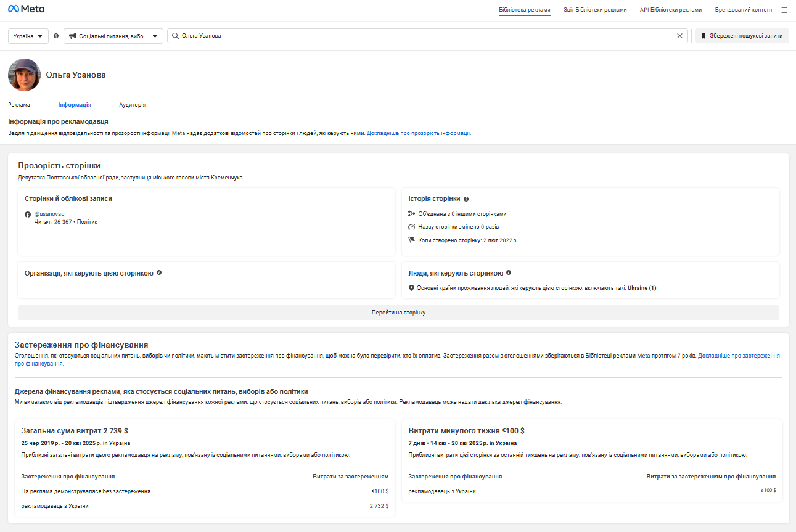Open the hamburger menu icon
Viewport: 796px width, 532px height.
click(784, 10)
